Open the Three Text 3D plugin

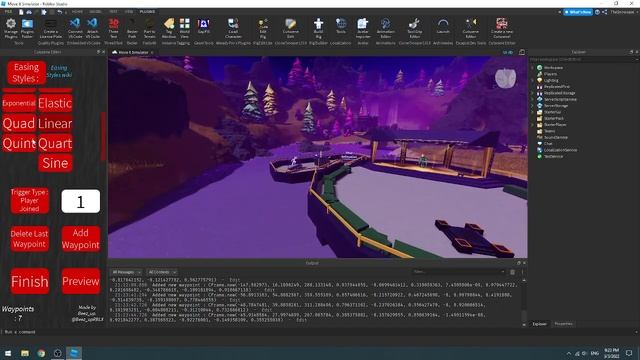113,28
